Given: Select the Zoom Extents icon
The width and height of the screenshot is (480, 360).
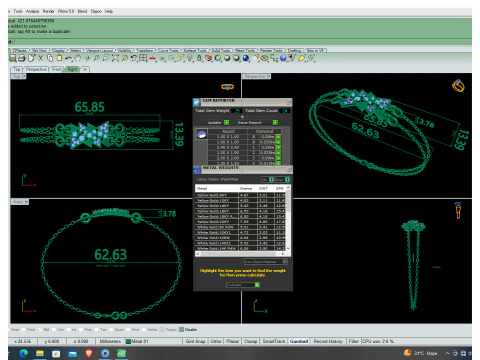Looking at the screenshot, I should [x=115, y=58].
